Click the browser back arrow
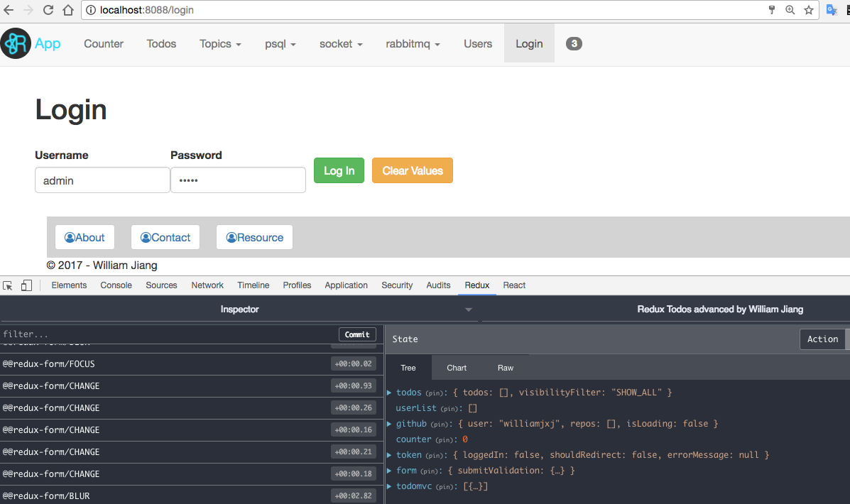This screenshot has height=504, width=850. [9, 10]
